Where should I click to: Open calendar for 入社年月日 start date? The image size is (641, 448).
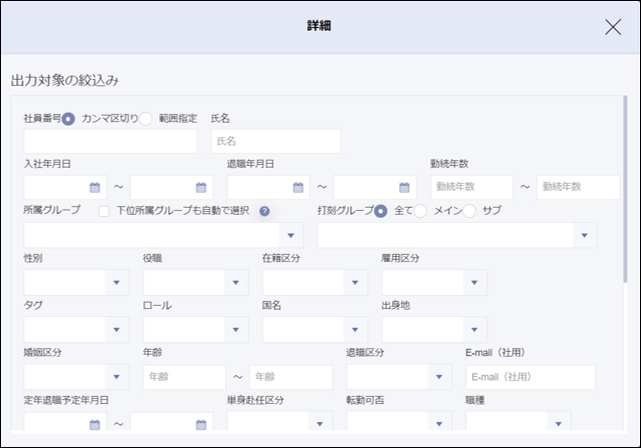(x=95, y=187)
